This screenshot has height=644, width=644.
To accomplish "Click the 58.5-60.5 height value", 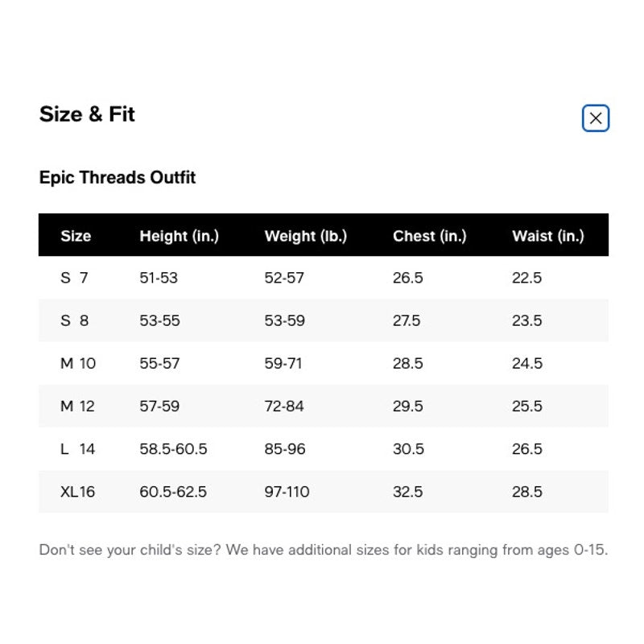I will [x=173, y=448].
